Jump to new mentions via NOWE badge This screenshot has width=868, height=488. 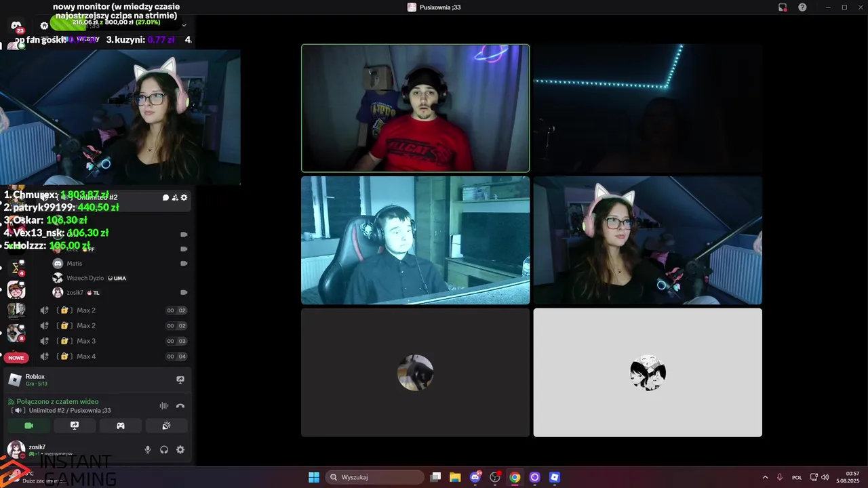click(16, 357)
